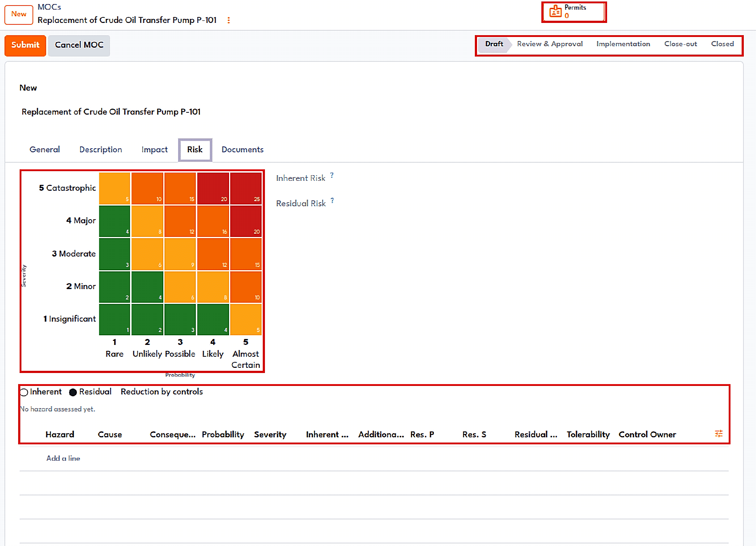756x546 pixels.
Task: Open the three-dot actions menu beside the title
Action: (229, 20)
